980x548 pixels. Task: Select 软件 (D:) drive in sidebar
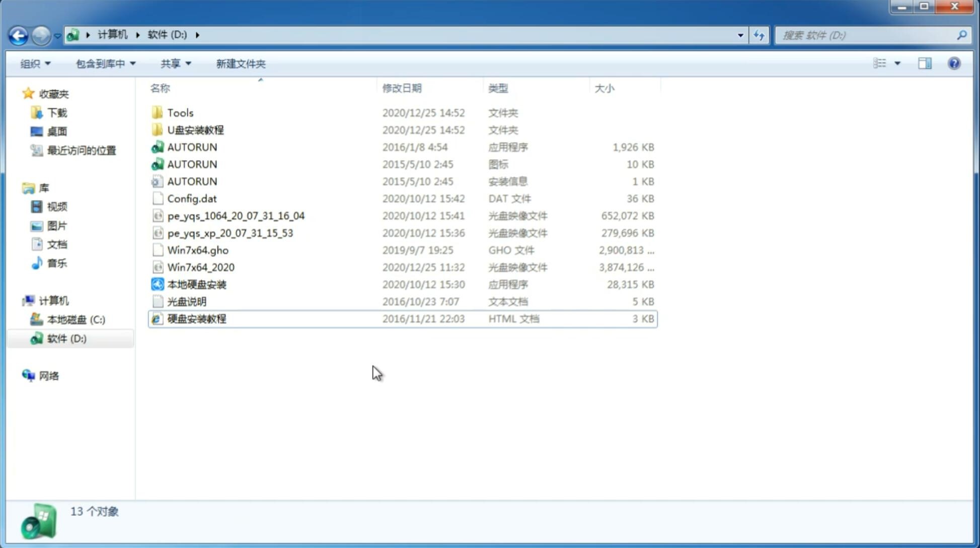coord(66,338)
